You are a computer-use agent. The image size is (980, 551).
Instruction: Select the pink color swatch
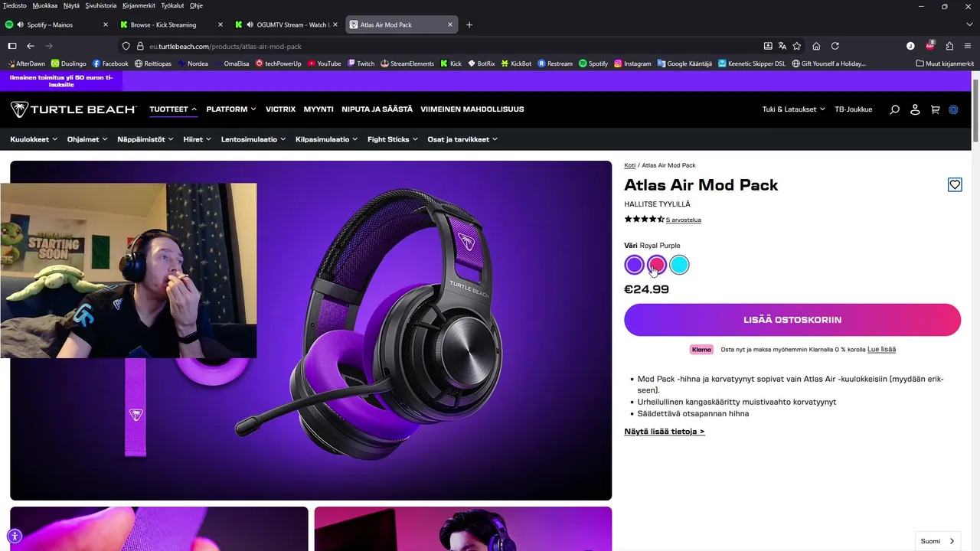point(657,265)
